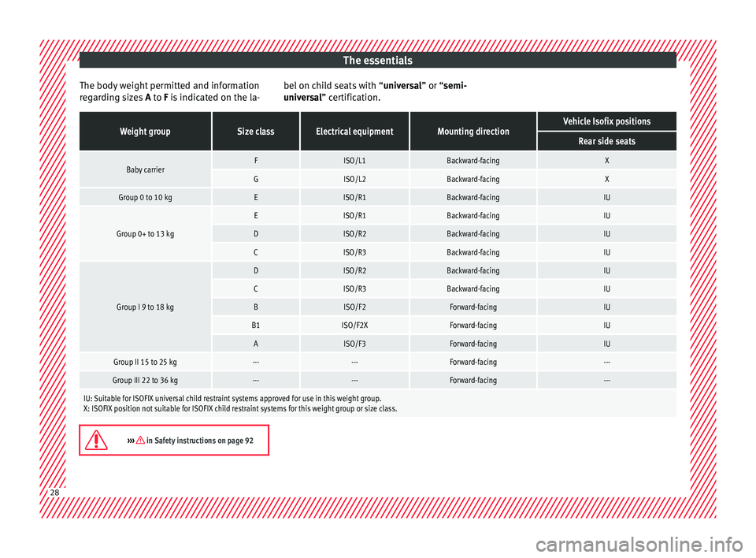The image size is (756, 558).
Task: Click the 'Electrical equipment' column header
Action: 354,131
